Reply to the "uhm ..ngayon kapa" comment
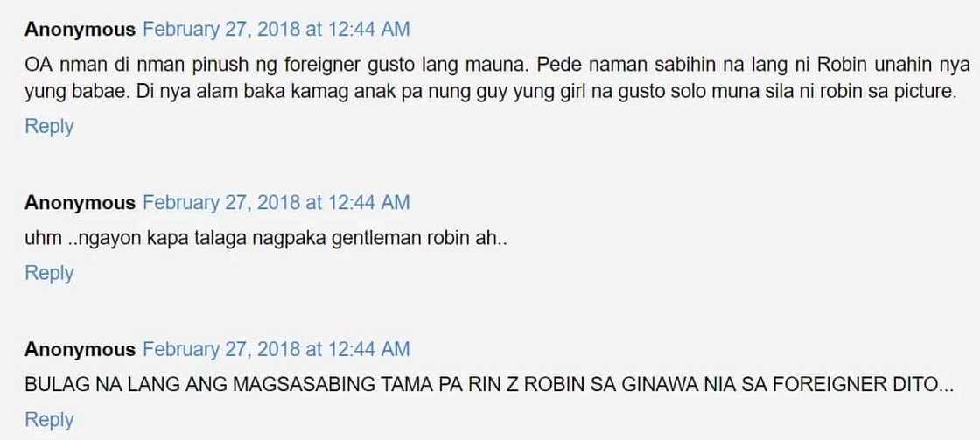Screen dimensions: 980x440 tap(49, 273)
